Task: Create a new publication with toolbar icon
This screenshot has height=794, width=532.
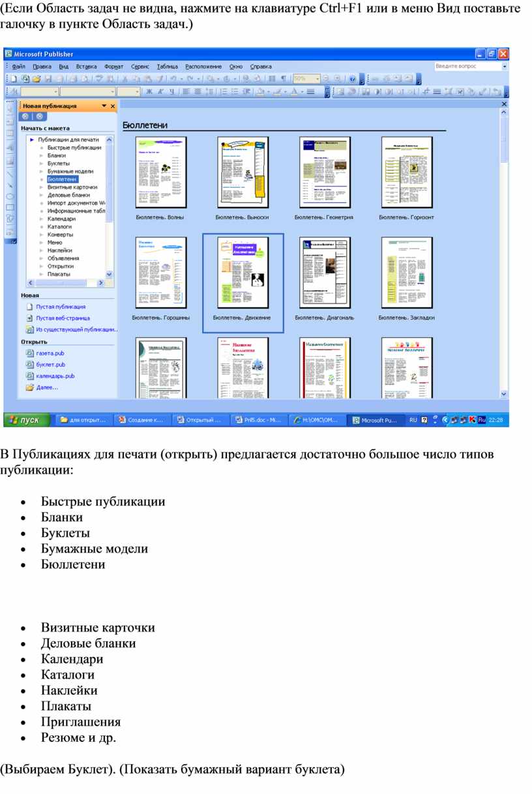Action: (14, 79)
